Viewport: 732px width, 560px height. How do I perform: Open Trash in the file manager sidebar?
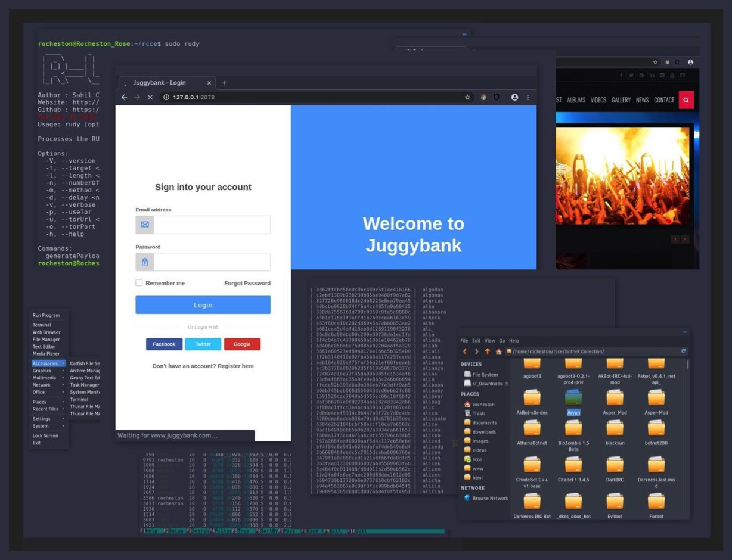click(x=474, y=413)
